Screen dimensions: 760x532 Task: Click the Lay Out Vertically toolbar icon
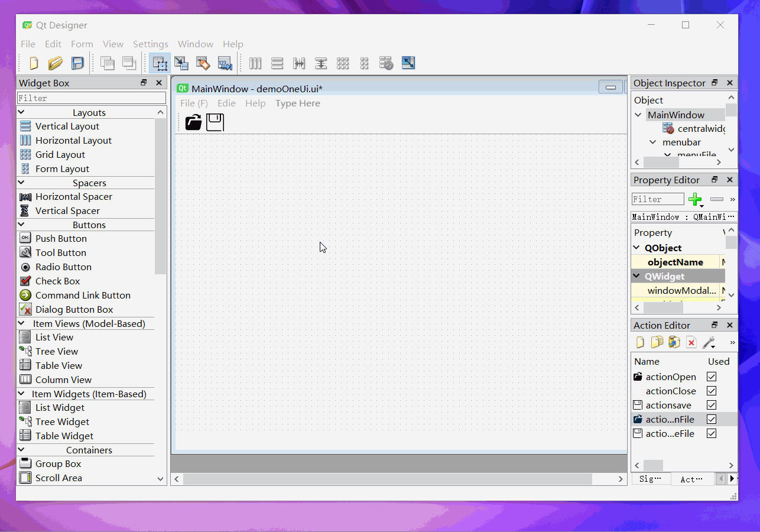(277, 63)
